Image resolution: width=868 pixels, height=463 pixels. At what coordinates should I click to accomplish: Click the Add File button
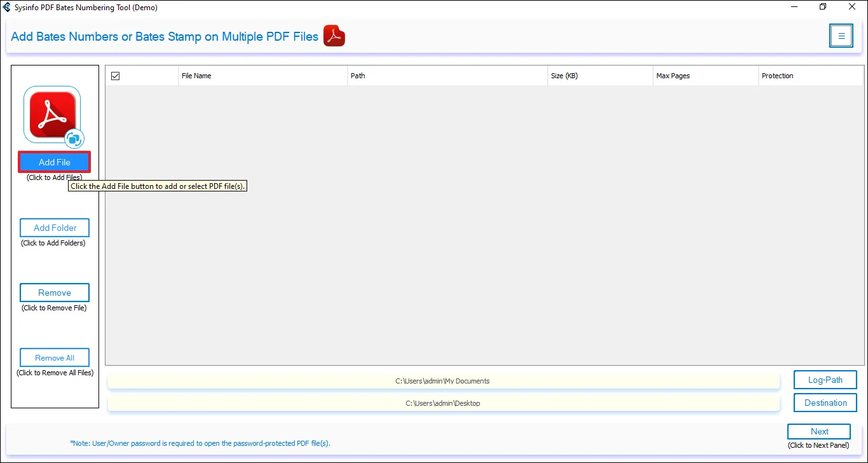(x=55, y=162)
